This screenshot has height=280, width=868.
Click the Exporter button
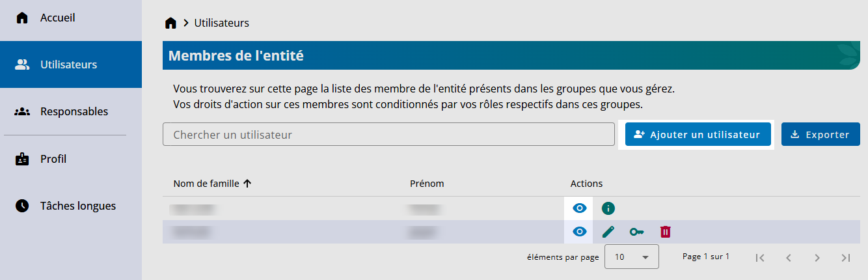[x=820, y=135]
